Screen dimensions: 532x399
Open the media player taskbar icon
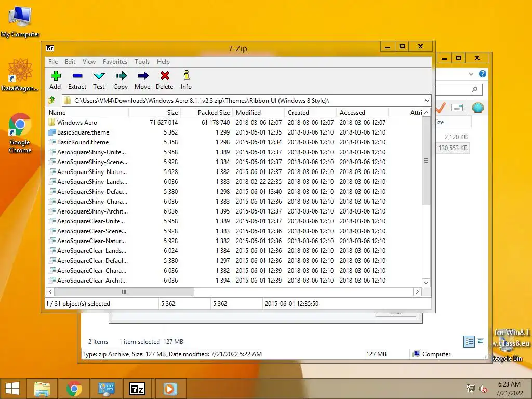coord(170,389)
